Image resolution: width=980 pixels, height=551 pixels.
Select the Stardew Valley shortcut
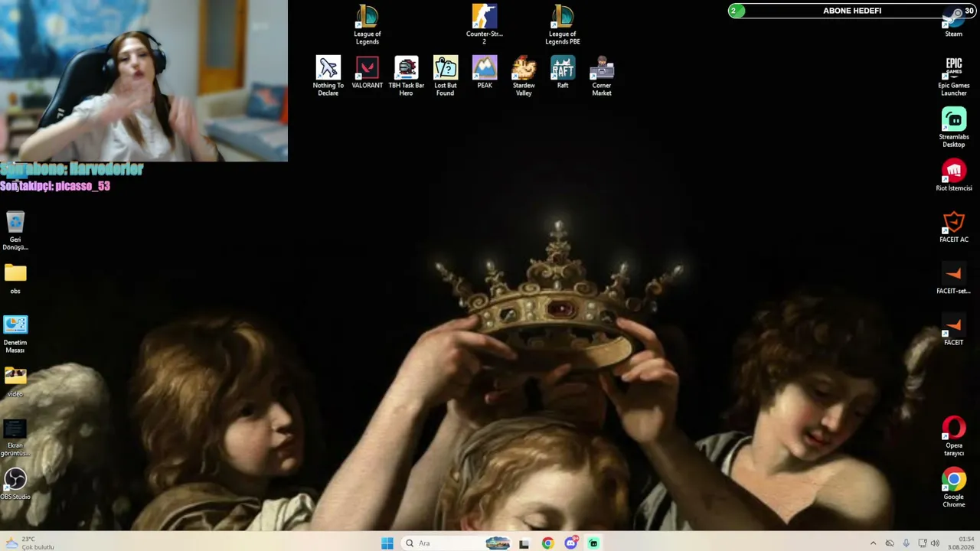click(x=524, y=76)
